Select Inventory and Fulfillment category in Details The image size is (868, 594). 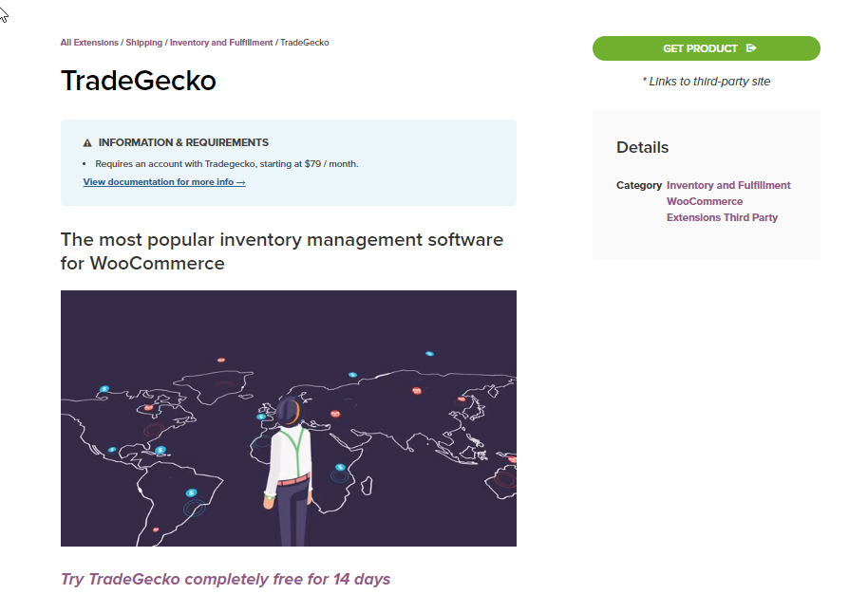[x=728, y=185]
